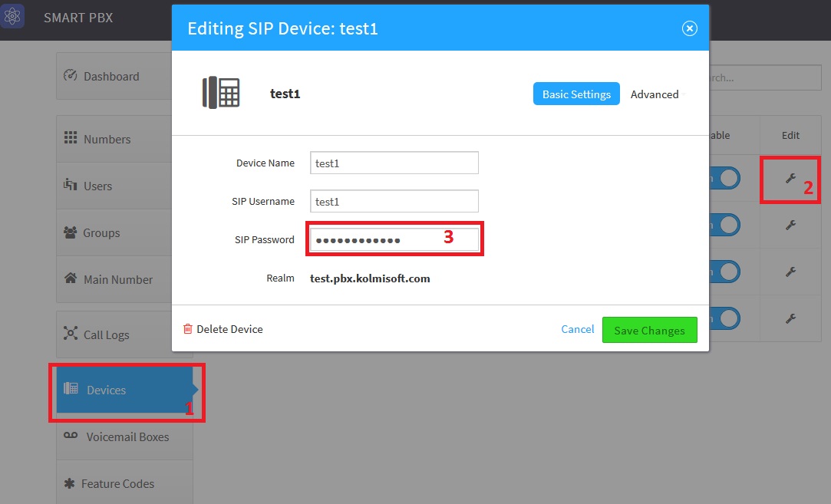Disable the third row device switch
This screenshot has height=504, width=831.
pyautogui.click(x=724, y=272)
